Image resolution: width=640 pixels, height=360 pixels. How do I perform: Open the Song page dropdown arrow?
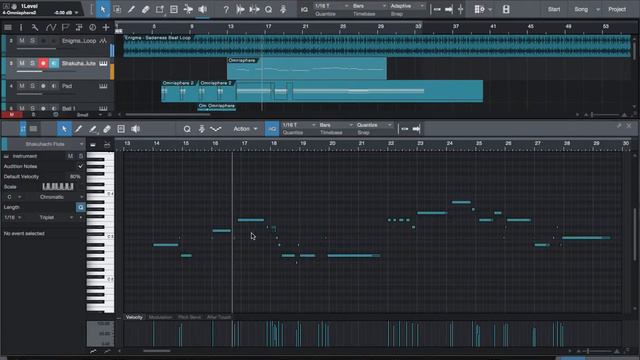(x=598, y=9)
